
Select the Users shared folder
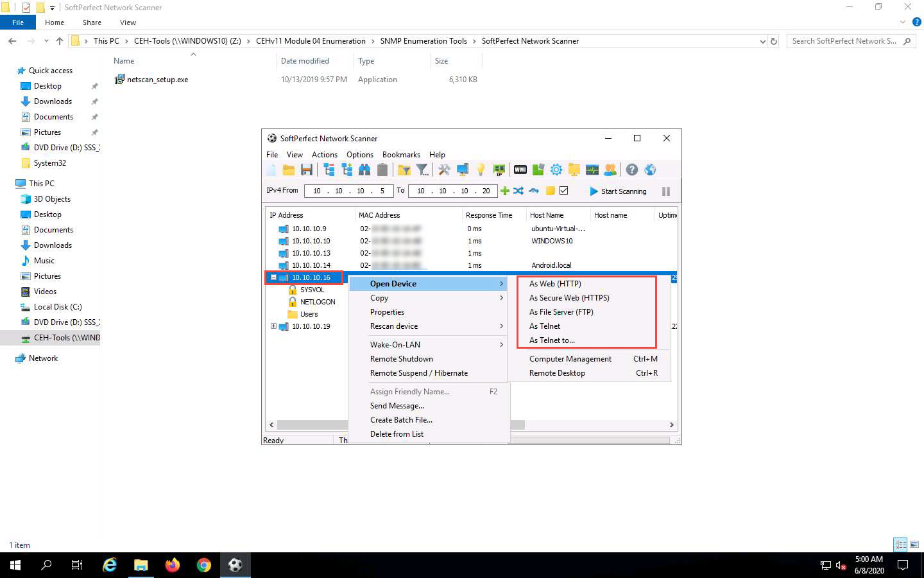pyautogui.click(x=309, y=314)
